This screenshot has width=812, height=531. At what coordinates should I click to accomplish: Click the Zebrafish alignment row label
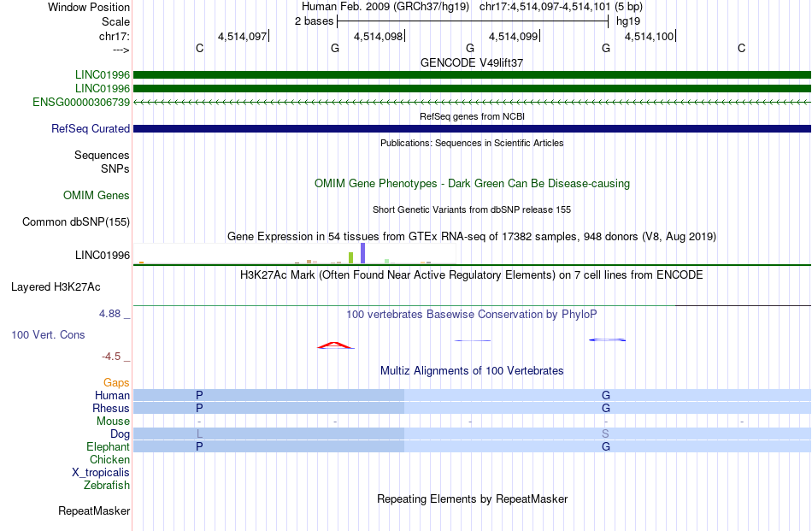coord(107,486)
